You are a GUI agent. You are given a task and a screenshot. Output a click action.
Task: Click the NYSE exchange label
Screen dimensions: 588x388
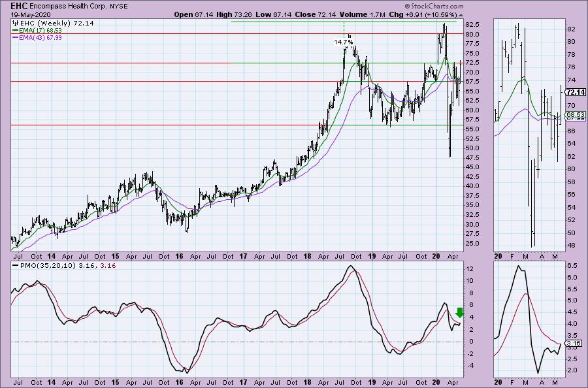click(119, 7)
